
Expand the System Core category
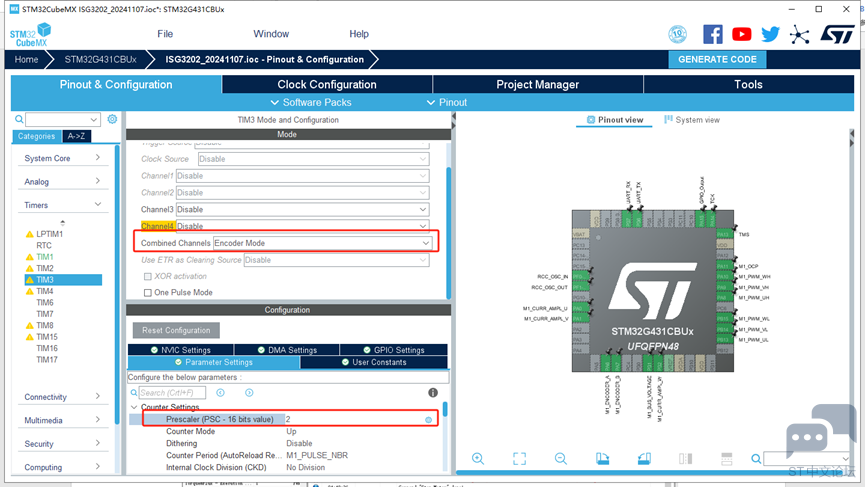point(62,158)
